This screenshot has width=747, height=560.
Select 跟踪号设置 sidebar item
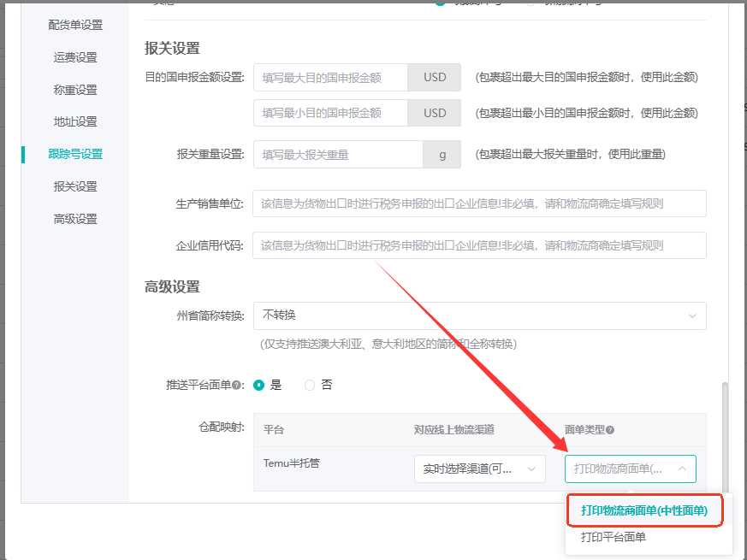[x=75, y=154]
